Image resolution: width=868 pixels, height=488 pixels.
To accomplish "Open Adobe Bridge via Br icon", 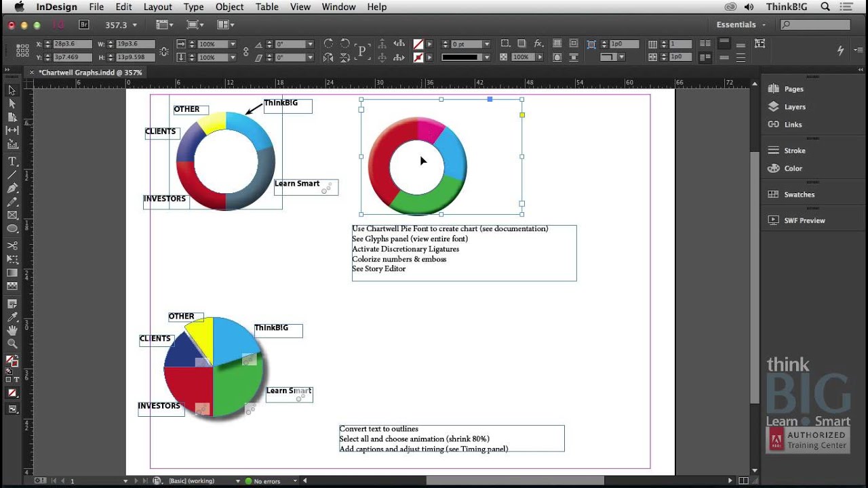I will pos(84,24).
